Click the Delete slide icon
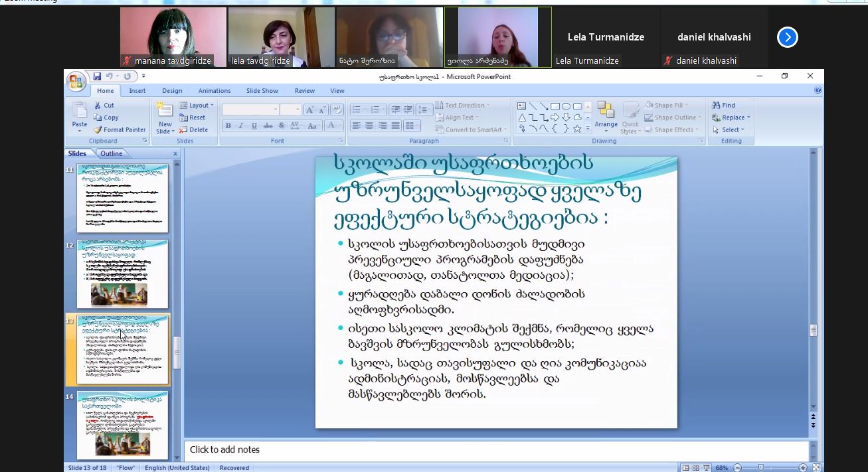The height and width of the screenshot is (472, 868). [183, 130]
